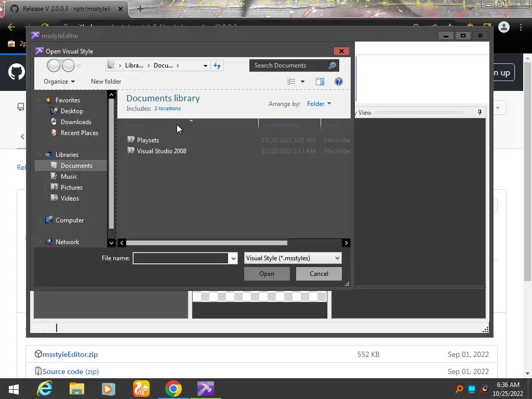The width and height of the screenshot is (532, 399).
Task: Switch to Chrome in the taskbar
Action: [x=173, y=389]
